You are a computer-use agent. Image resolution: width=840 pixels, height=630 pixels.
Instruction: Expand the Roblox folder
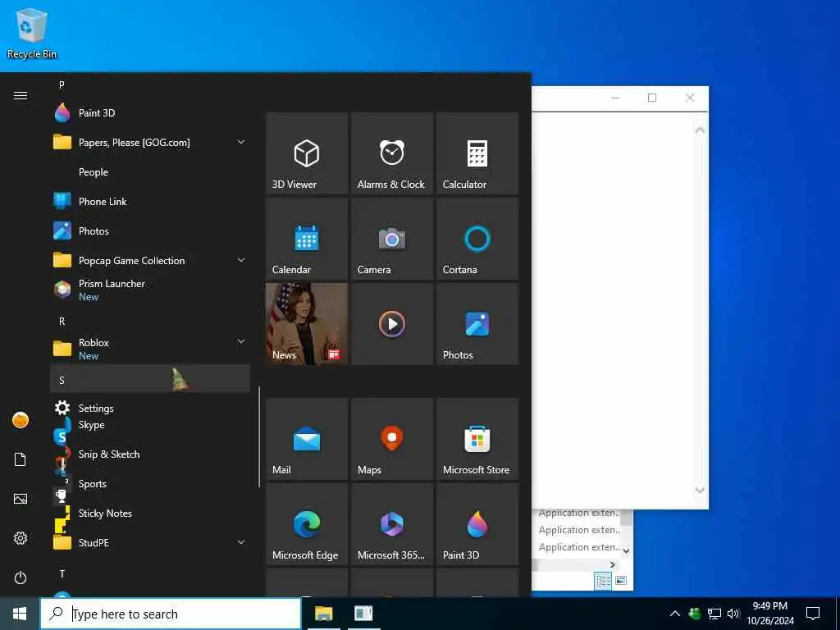(x=150, y=349)
